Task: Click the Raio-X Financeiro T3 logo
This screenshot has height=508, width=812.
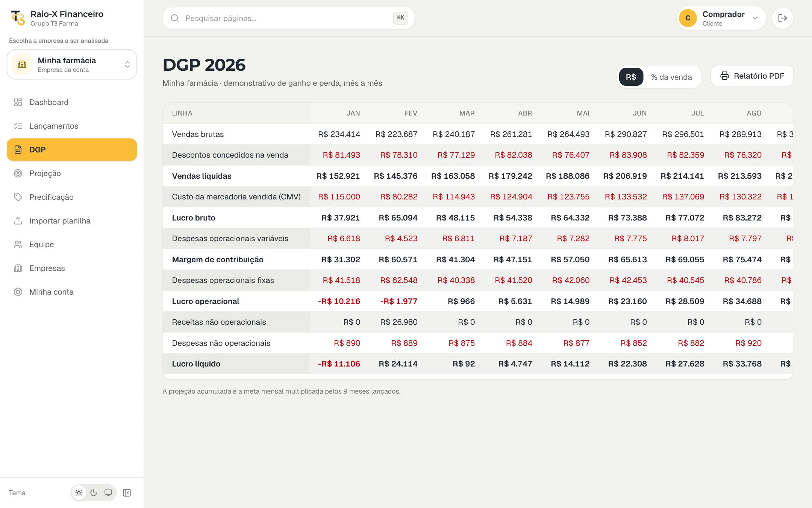Action: click(18, 18)
